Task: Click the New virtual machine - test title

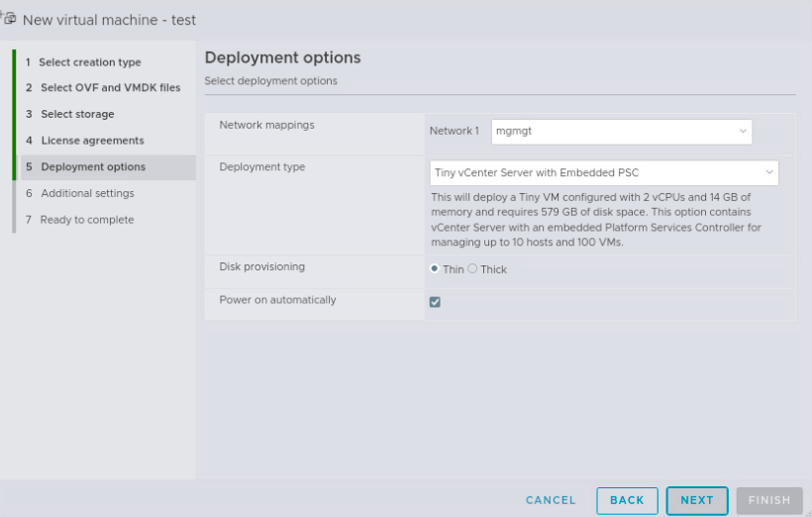Action: coord(109,20)
